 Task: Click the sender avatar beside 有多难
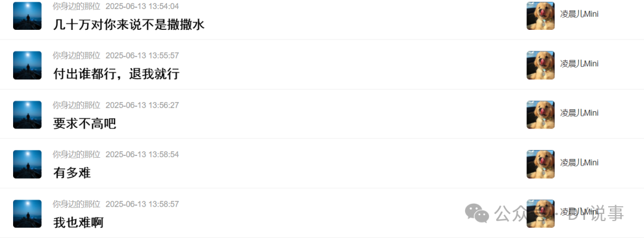click(27, 164)
